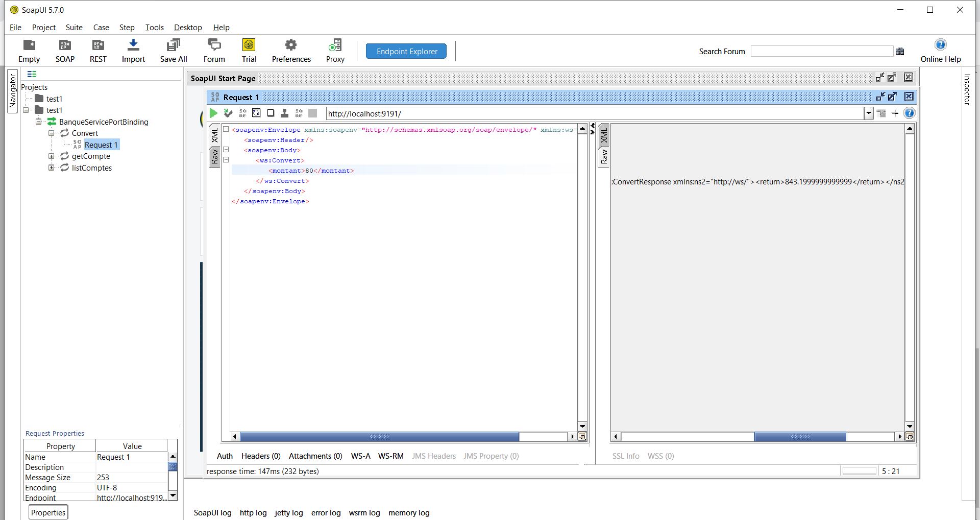980x520 pixels.
Task: Open the WS-A tab of the request
Action: tap(360, 456)
